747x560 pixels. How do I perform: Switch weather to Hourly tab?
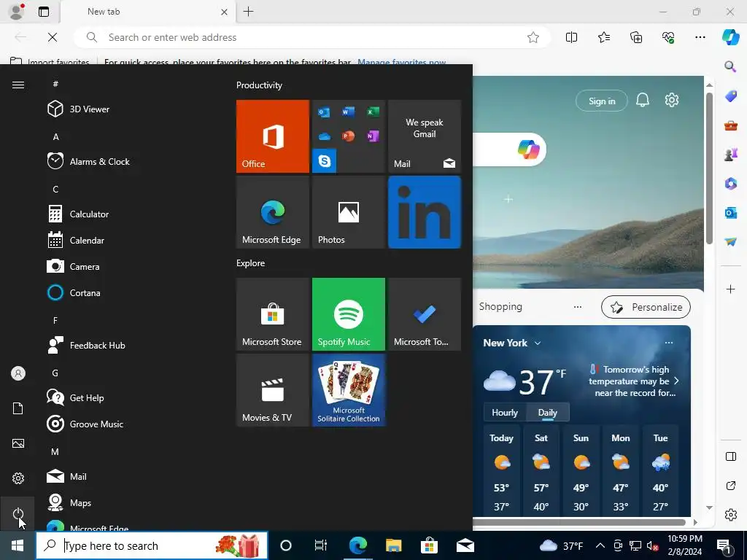(x=505, y=413)
